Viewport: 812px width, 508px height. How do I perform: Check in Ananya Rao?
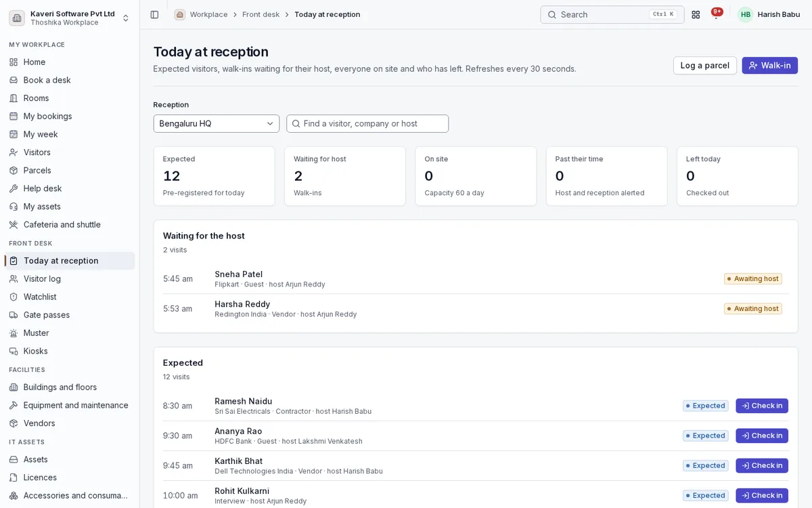(x=762, y=436)
